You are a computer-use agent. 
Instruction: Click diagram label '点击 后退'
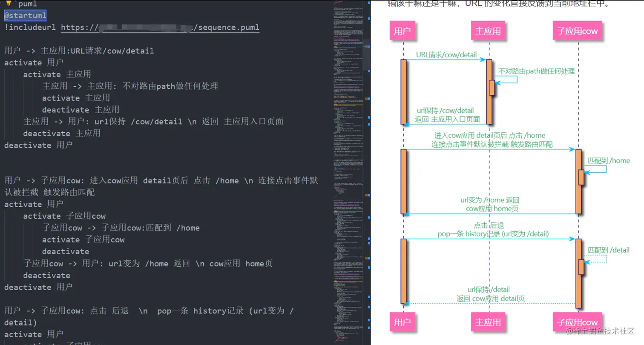pyautogui.click(x=489, y=225)
